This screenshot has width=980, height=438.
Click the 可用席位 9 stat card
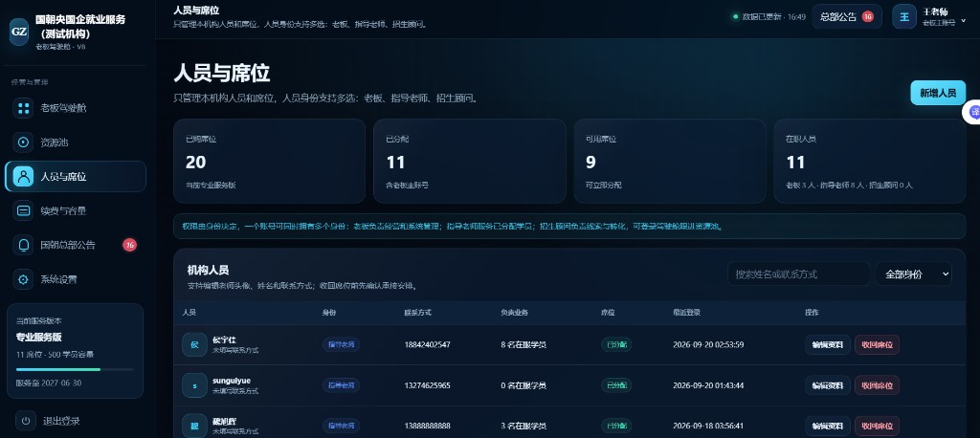coord(669,162)
